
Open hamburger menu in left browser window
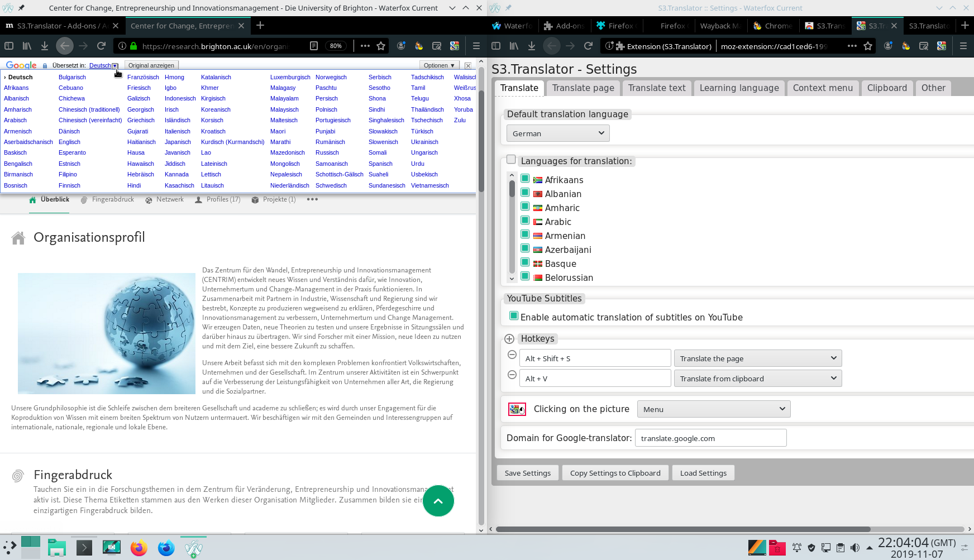click(476, 46)
